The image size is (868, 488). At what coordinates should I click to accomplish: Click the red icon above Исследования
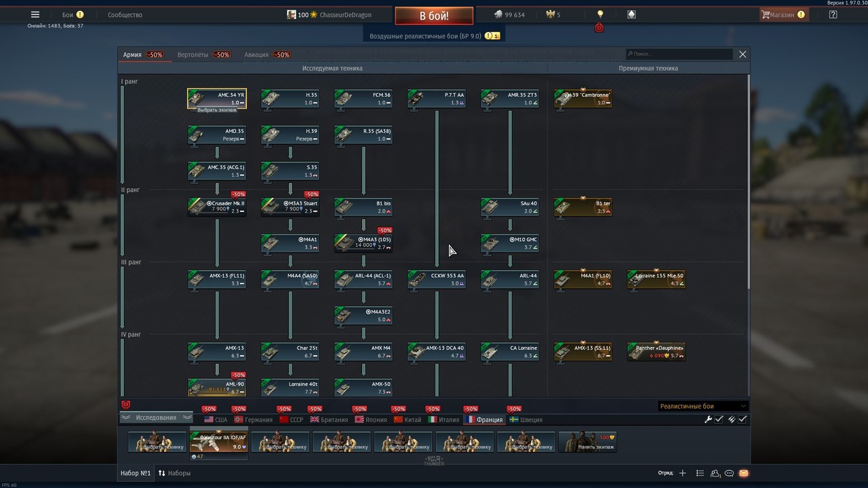125,405
